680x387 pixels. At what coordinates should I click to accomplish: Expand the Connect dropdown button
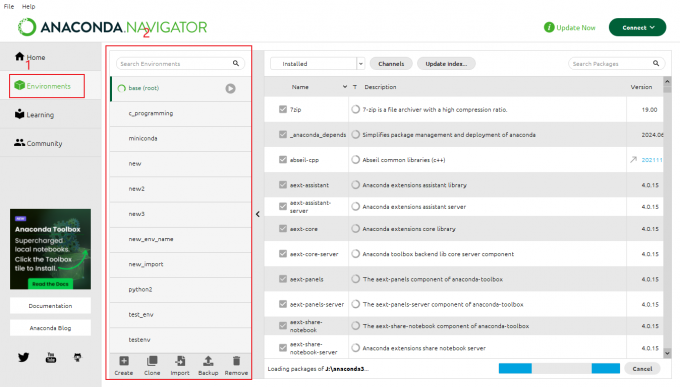[x=638, y=27]
